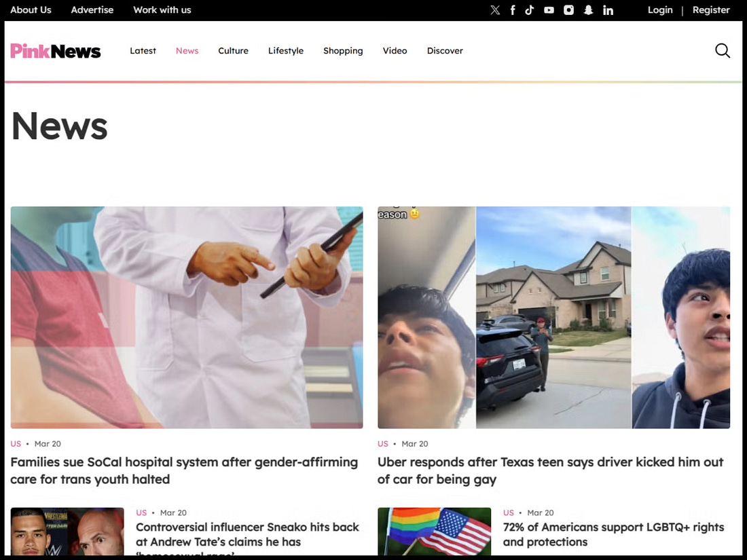The image size is (747, 560).
Task: Open the Snapchat social icon
Action: click(x=588, y=10)
